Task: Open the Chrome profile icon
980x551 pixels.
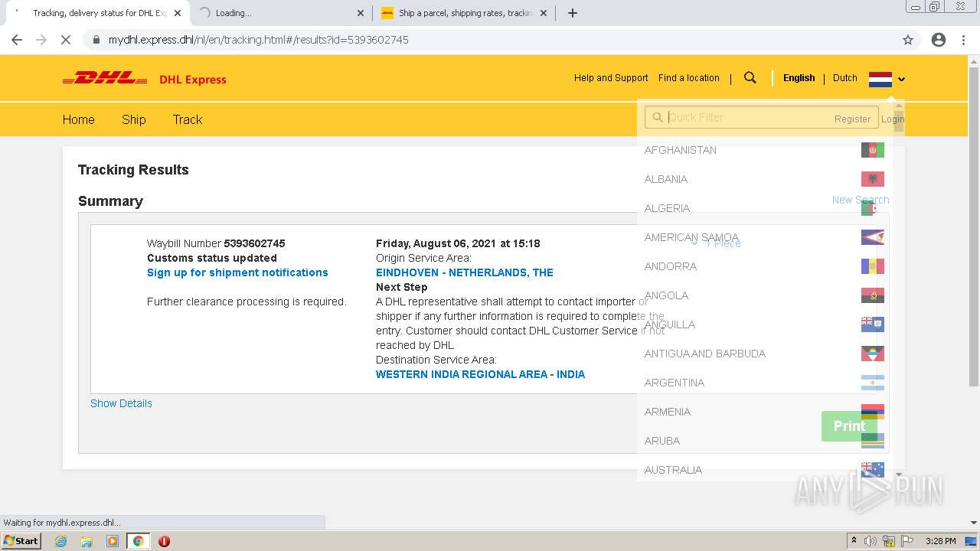Action: point(939,40)
